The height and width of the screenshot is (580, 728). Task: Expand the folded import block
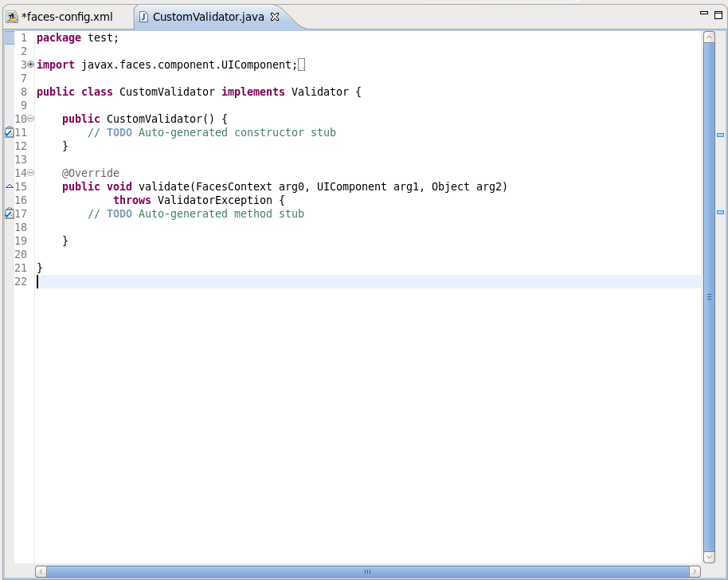pos(30,65)
